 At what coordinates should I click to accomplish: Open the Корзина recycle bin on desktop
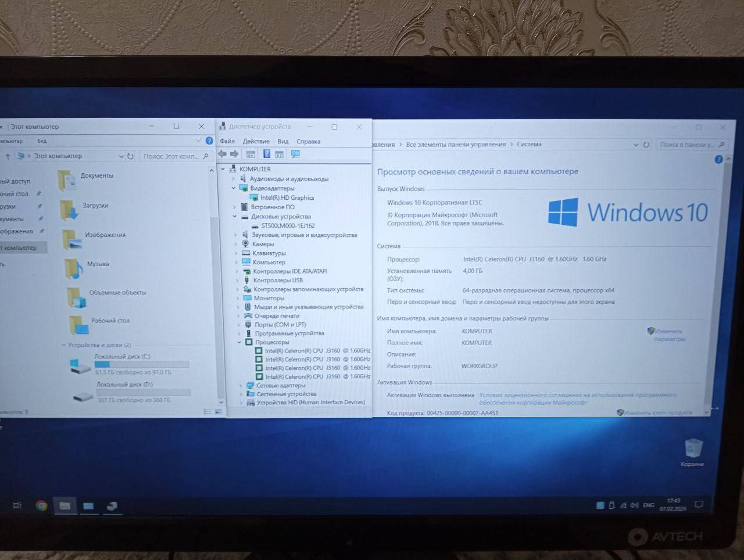point(693,451)
